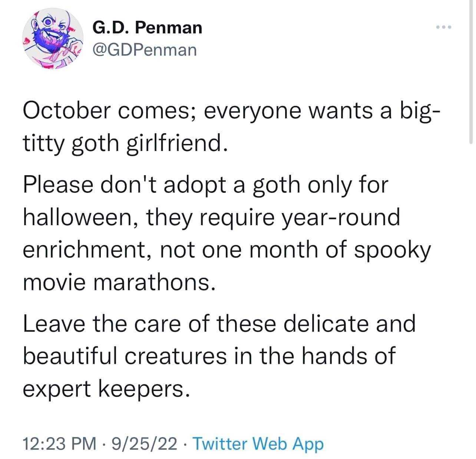Click the vertical scrollbar at the right edge
The height and width of the screenshot is (459, 476).
[x=471, y=74]
